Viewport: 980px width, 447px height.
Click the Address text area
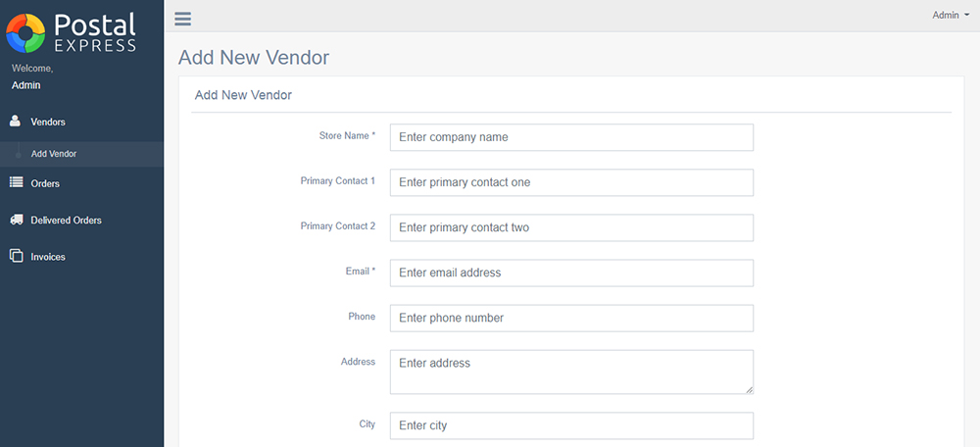tap(571, 372)
